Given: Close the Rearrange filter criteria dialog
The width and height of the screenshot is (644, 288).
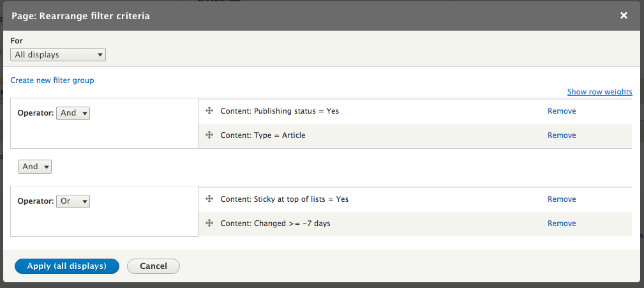Looking at the screenshot, I should tap(624, 15).
